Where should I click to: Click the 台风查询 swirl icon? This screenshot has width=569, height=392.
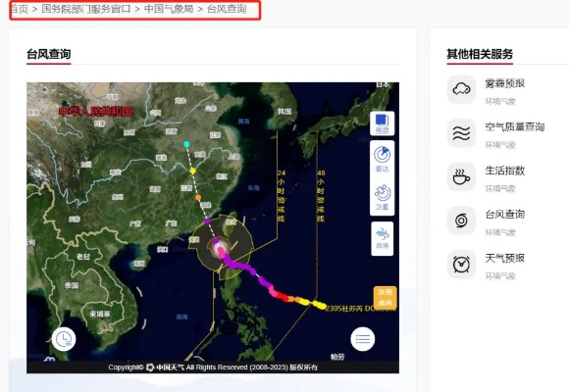[461, 220]
